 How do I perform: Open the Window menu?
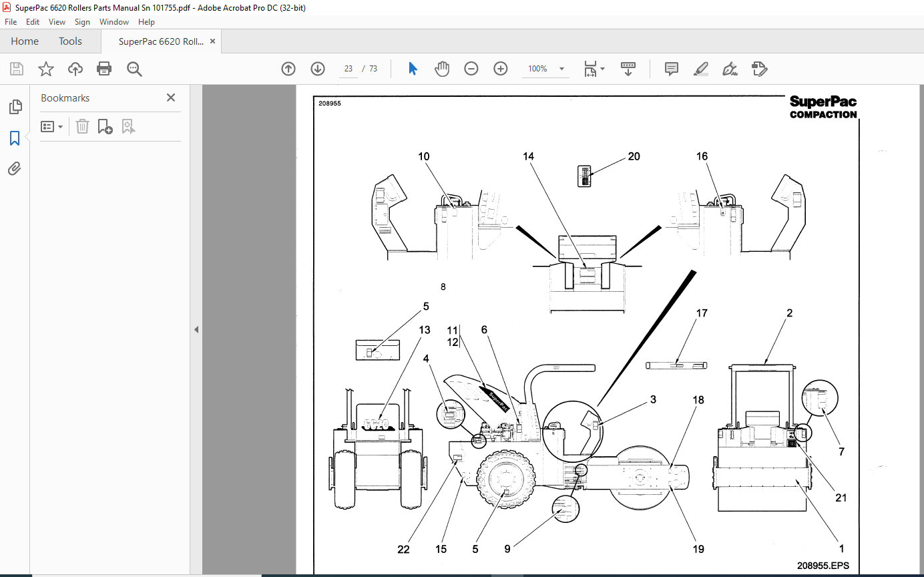tap(114, 22)
